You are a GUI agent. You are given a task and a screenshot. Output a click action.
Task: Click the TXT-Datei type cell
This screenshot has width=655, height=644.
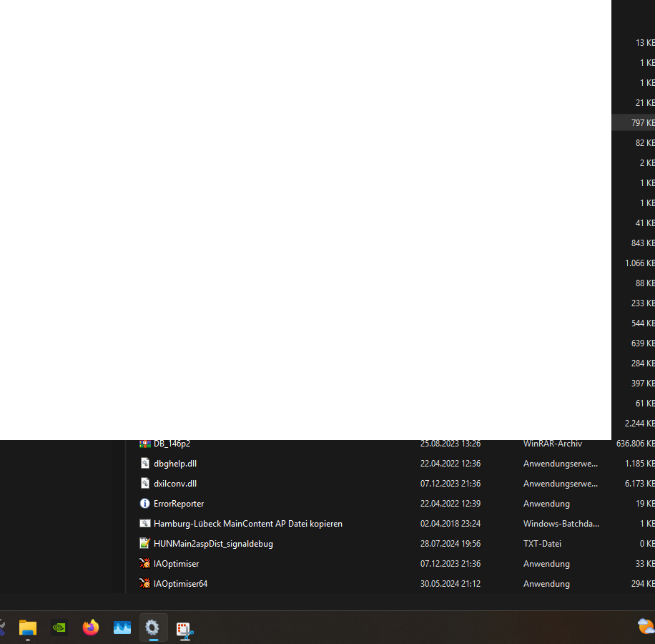coord(542,544)
